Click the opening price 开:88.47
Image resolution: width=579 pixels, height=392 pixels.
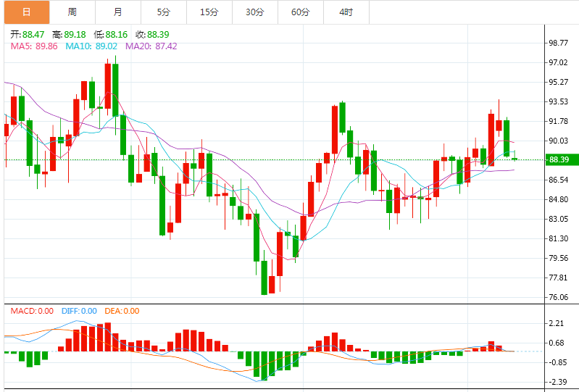pos(28,35)
